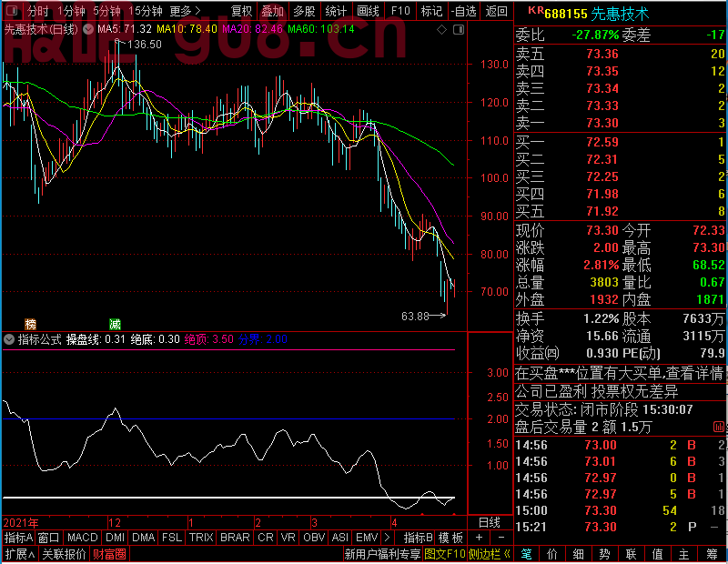Activate the 画线 drawing tool
This screenshot has width=728, height=564.
click(x=368, y=11)
